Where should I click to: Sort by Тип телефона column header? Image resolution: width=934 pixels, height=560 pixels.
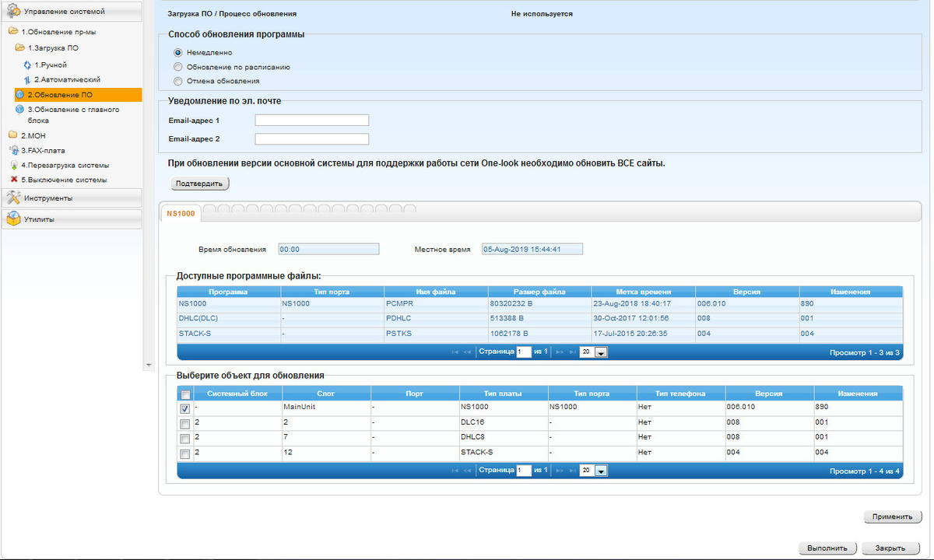coord(681,394)
